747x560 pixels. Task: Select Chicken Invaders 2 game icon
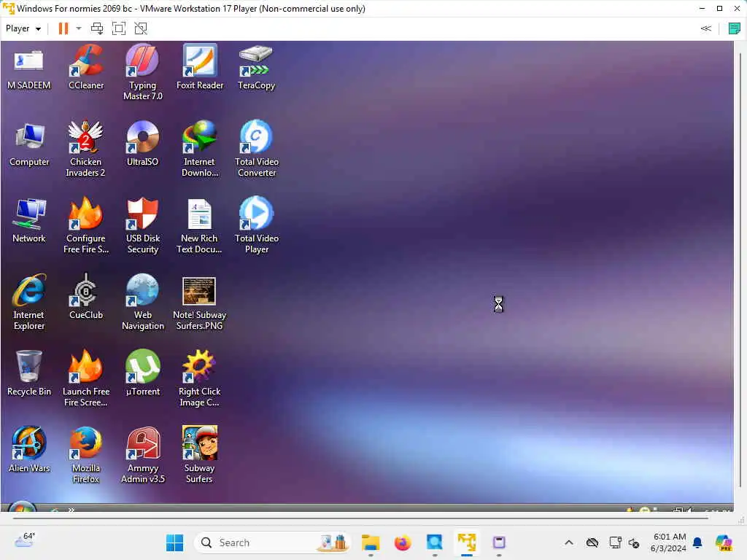point(86,149)
